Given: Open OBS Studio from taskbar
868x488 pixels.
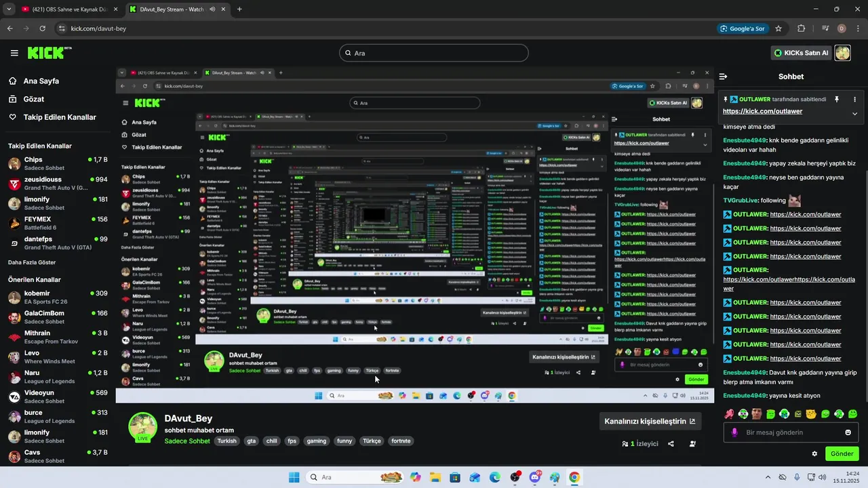Looking at the screenshot, I should point(515,477).
